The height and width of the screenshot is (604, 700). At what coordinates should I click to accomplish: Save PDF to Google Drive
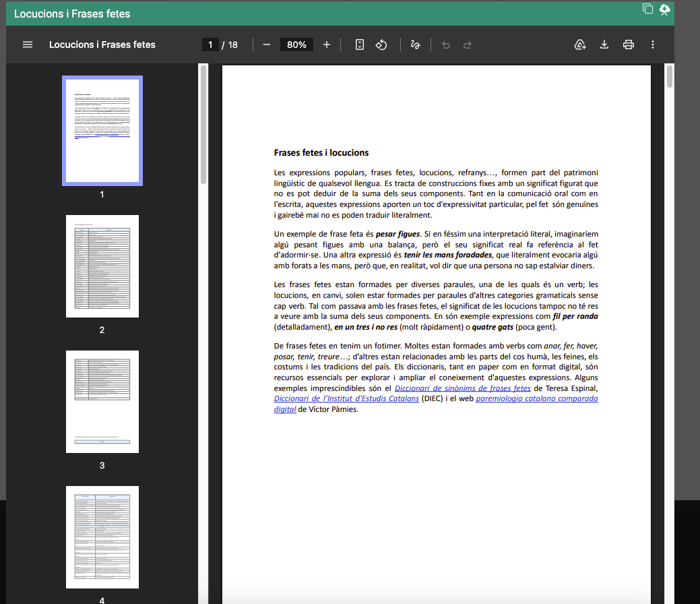580,44
